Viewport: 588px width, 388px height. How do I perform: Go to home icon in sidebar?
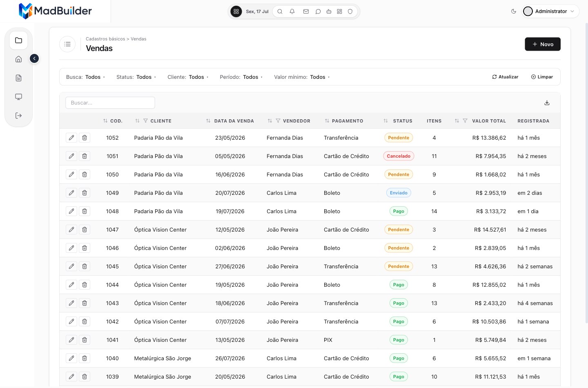click(18, 59)
